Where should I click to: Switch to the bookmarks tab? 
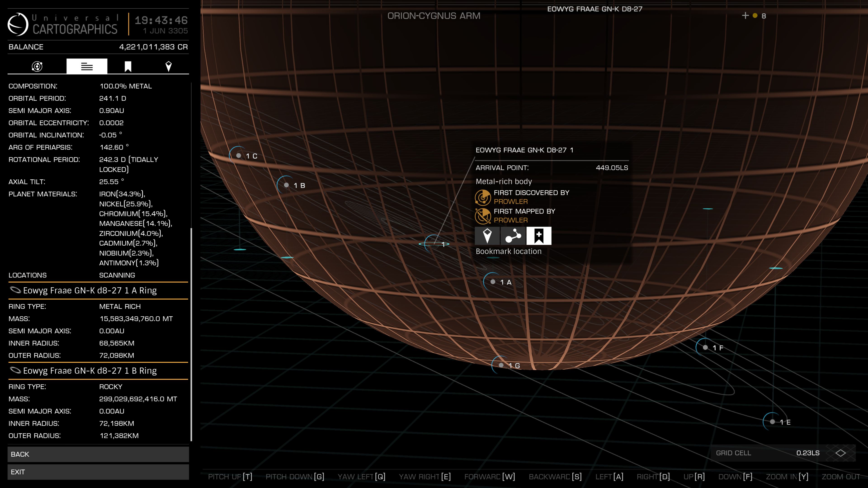(128, 66)
